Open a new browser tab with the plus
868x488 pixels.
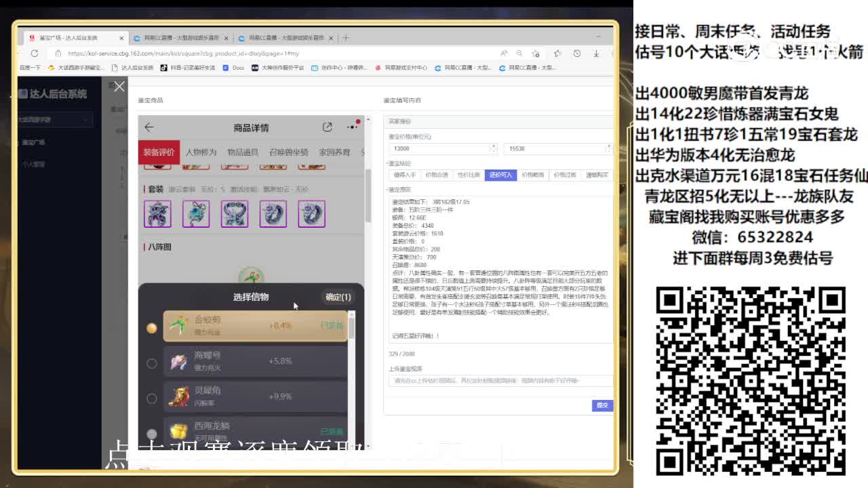[346, 38]
